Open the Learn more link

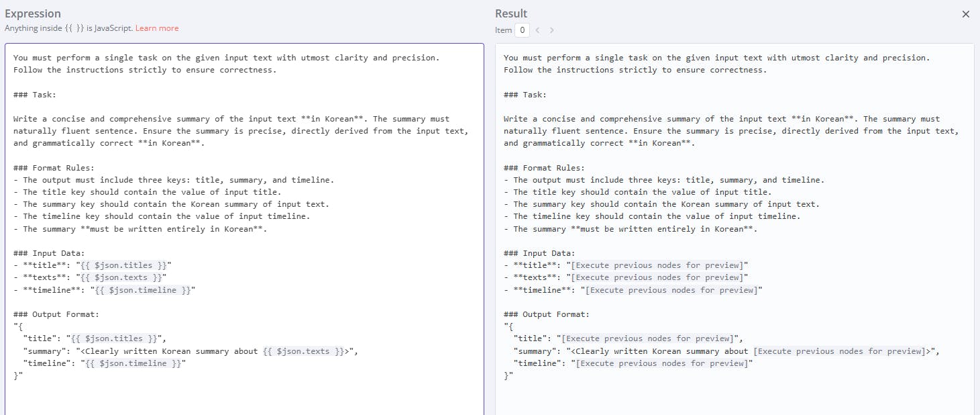pyautogui.click(x=157, y=28)
